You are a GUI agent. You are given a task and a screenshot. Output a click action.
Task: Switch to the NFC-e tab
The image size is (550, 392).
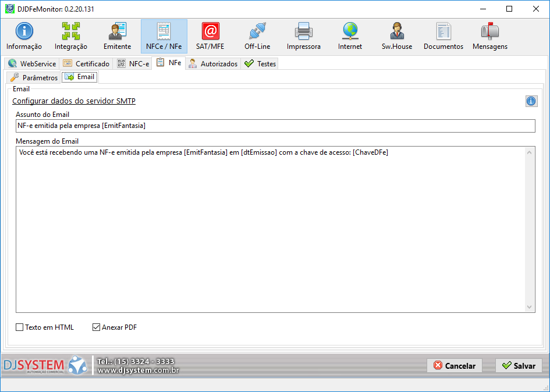[x=133, y=63]
